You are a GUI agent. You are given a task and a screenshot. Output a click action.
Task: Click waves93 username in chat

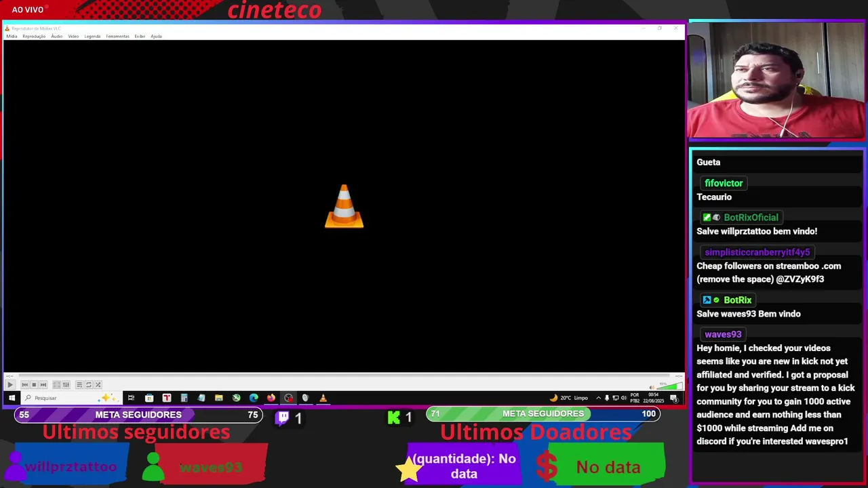pyautogui.click(x=723, y=334)
